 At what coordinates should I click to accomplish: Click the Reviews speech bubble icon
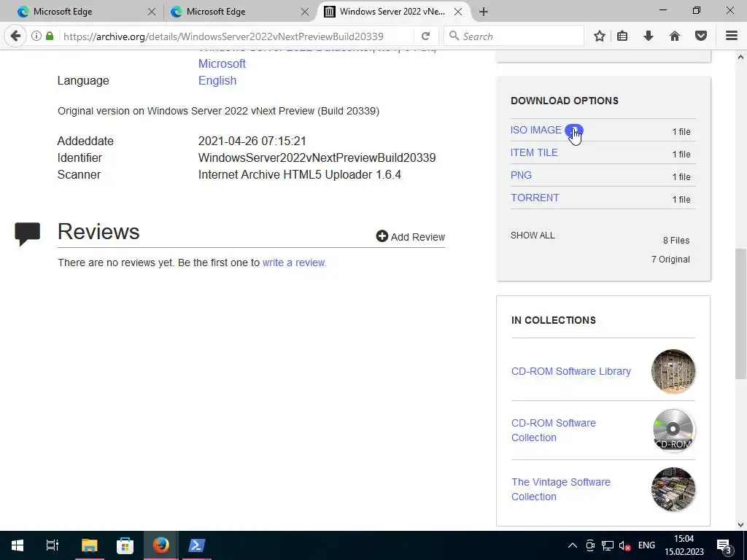coord(27,233)
